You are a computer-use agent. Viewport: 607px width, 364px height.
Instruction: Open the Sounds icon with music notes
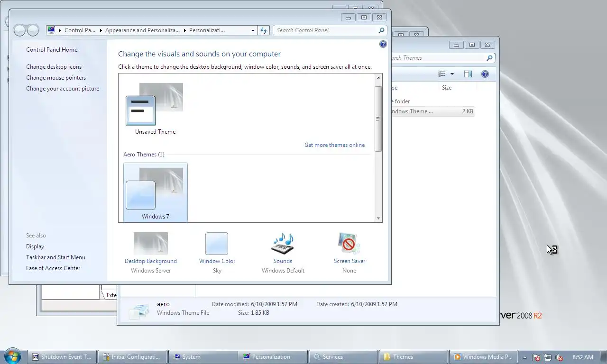283,244
